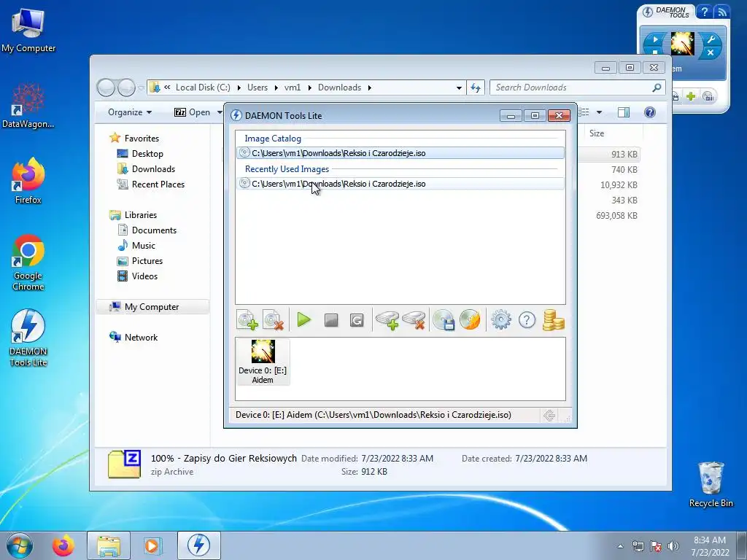Click the Burn Image with flame icon

pyautogui.click(x=471, y=320)
